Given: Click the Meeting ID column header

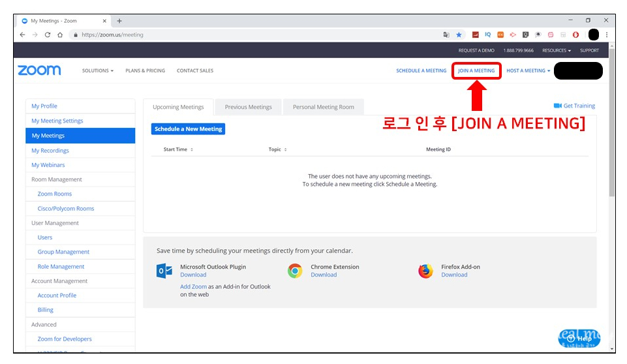Looking at the screenshot, I should click(438, 149).
